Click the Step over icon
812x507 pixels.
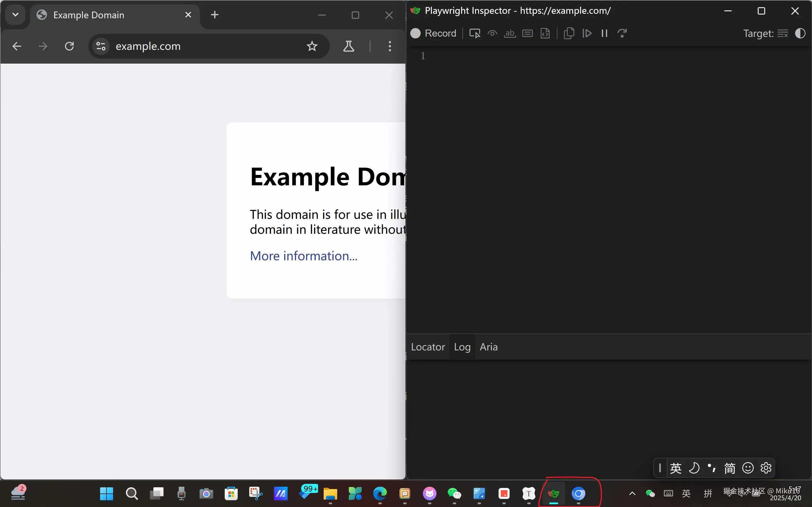coord(622,33)
